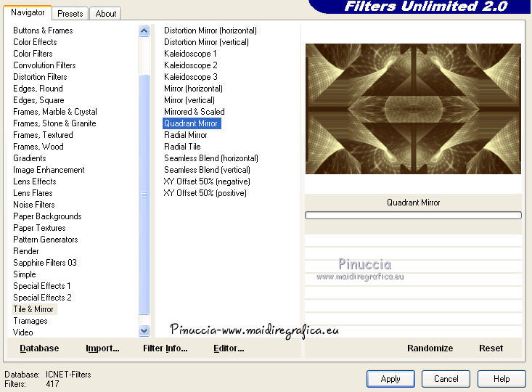Select the Mirror (horizontal) filter
532x392 pixels.
pos(193,89)
